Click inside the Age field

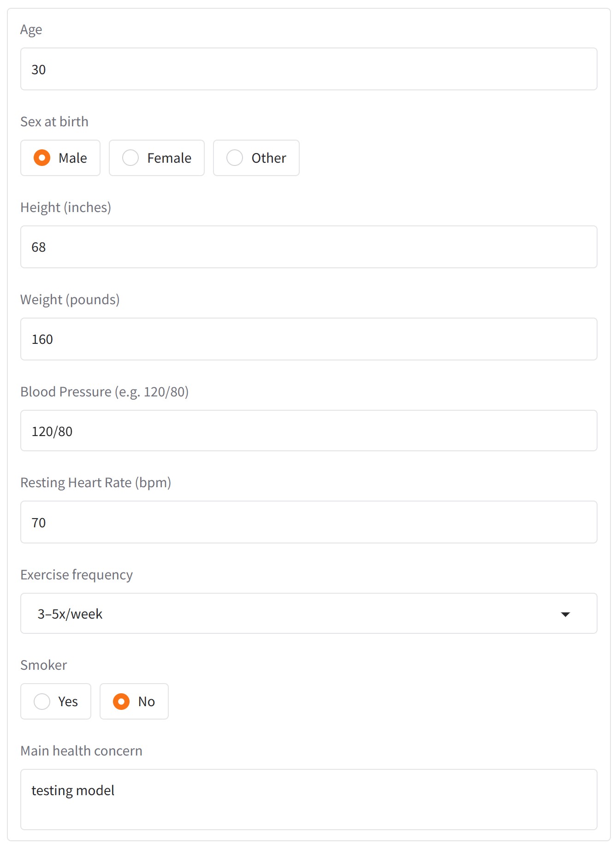click(309, 69)
